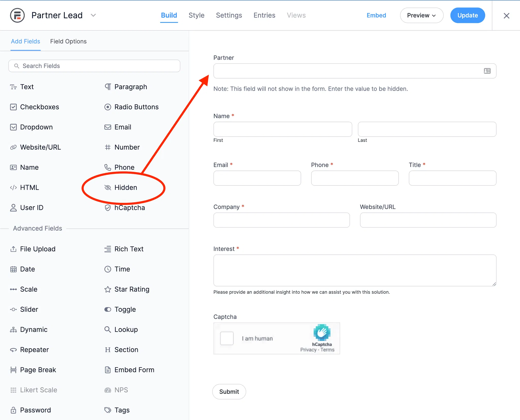Screen dimensions: 520x420
Task: Add a Hidden field
Action: (x=121, y=188)
